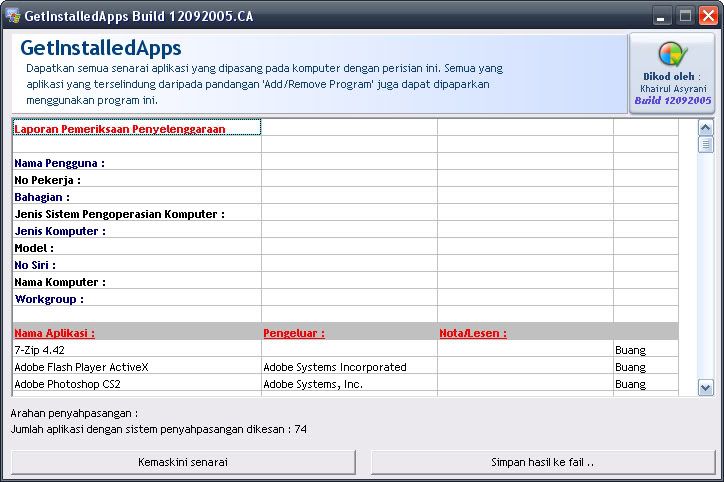Screen dimensions: 724x482
Task: Click empty value cell next to Nama Komputer
Action: click(x=350, y=281)
